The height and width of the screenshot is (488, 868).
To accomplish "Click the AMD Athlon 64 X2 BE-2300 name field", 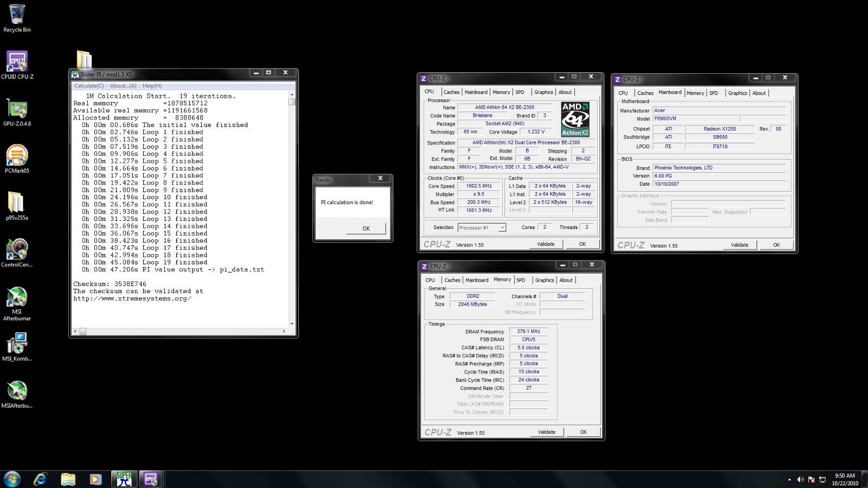I will (505, 107).
